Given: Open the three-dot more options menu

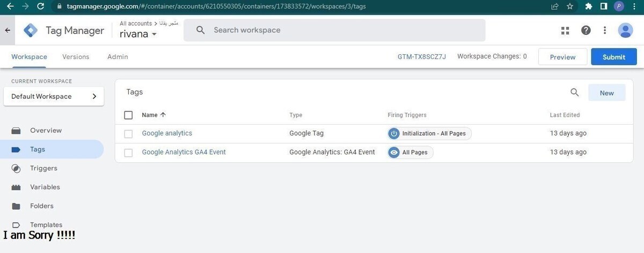Looking at the screenshot, I should pos(605,31).
